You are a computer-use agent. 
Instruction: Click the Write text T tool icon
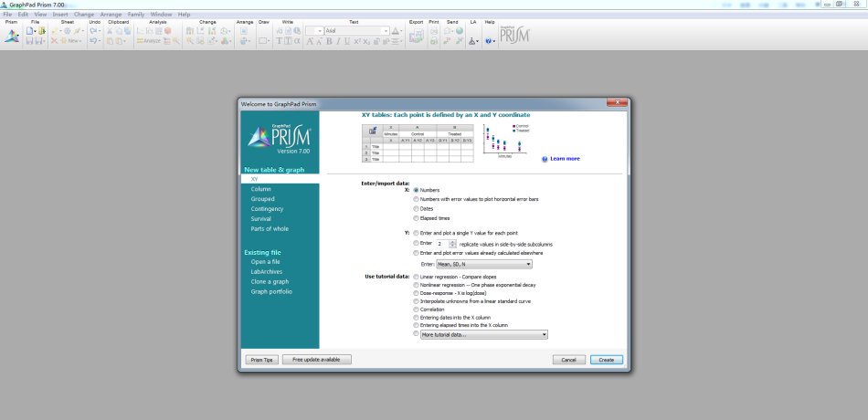(x=279, y=41)
